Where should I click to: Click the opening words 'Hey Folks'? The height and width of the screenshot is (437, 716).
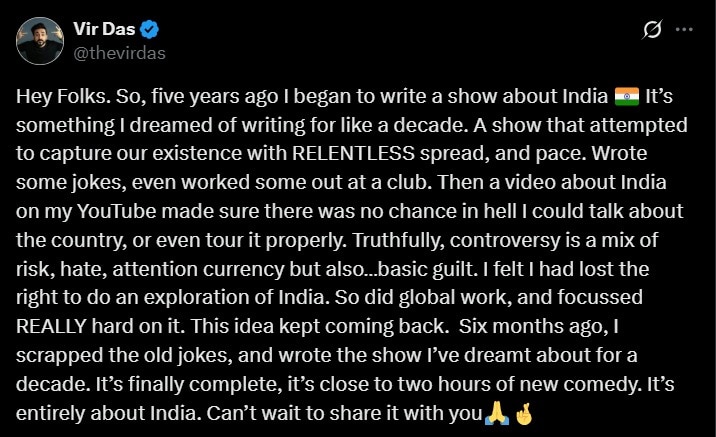[x=62, y=96]
